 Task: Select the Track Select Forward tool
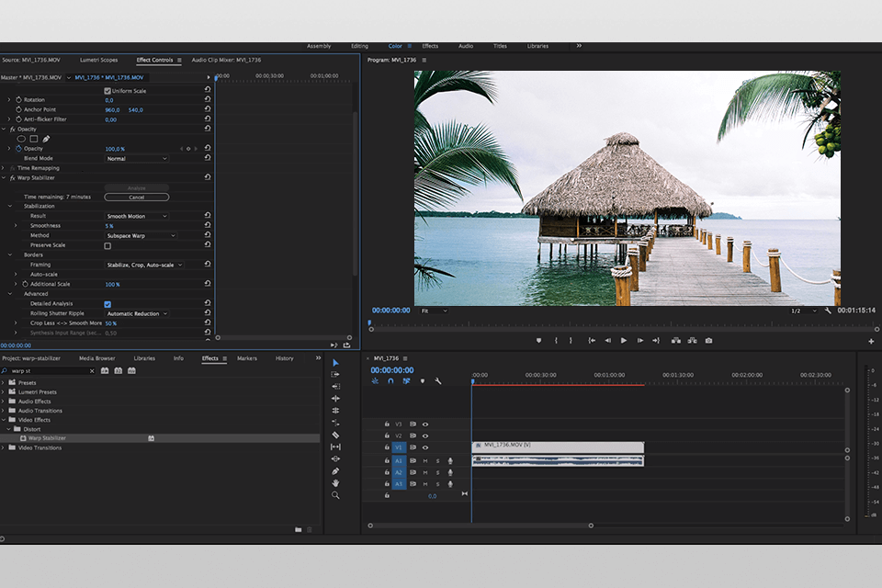point(336,374)
